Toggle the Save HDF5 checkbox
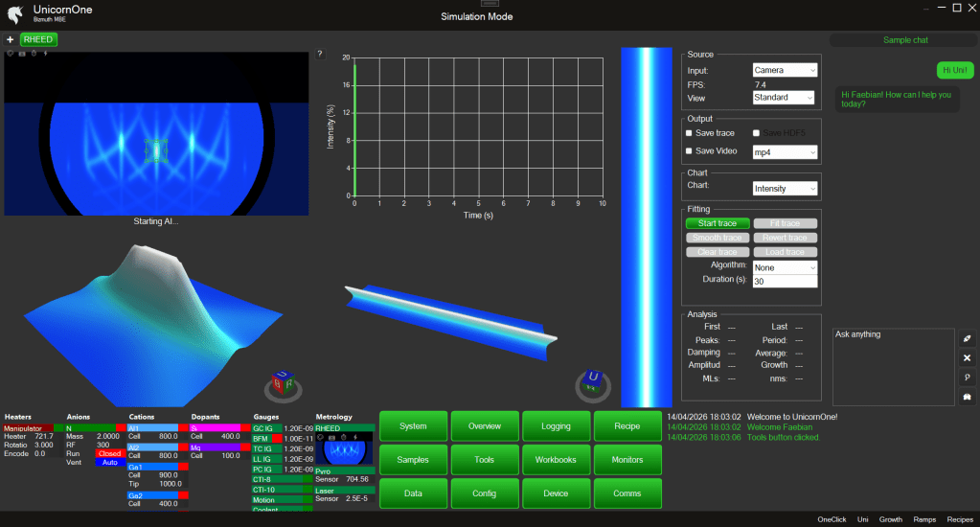The height and width of the screenshot is (527, 980). pyautogui.click(x=757, y=133)
